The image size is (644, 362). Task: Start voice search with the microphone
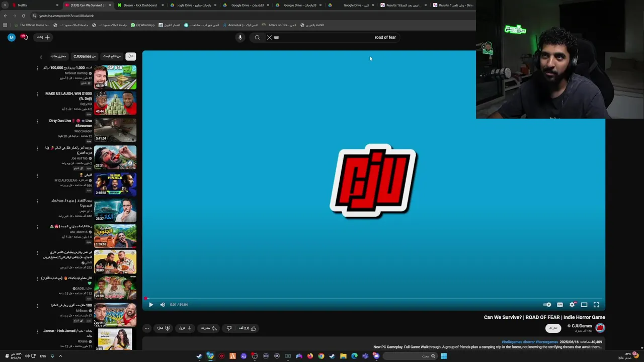tap(240, 37)
